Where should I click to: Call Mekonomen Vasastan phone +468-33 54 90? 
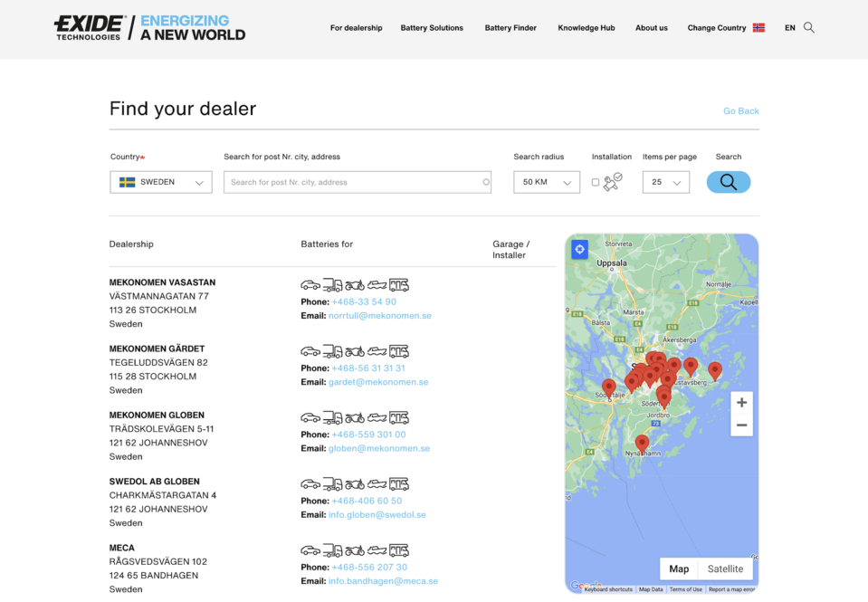point(364,301)
